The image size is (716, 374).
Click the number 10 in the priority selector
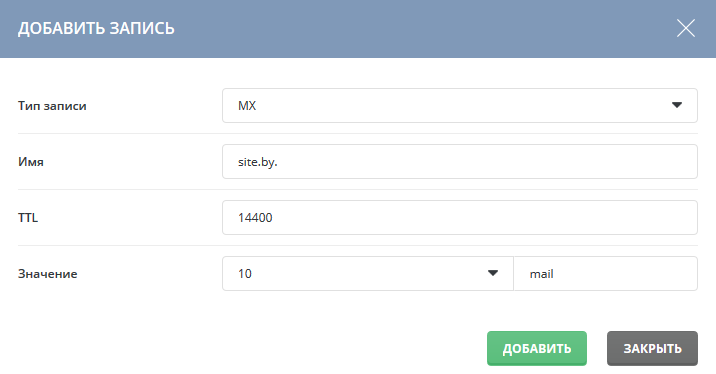[x=245, y=274]
